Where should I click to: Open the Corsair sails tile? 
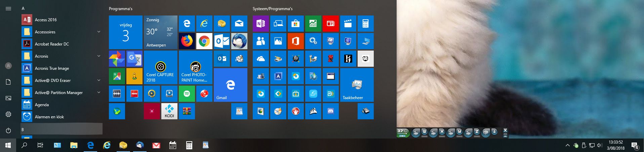coord(313,111)
